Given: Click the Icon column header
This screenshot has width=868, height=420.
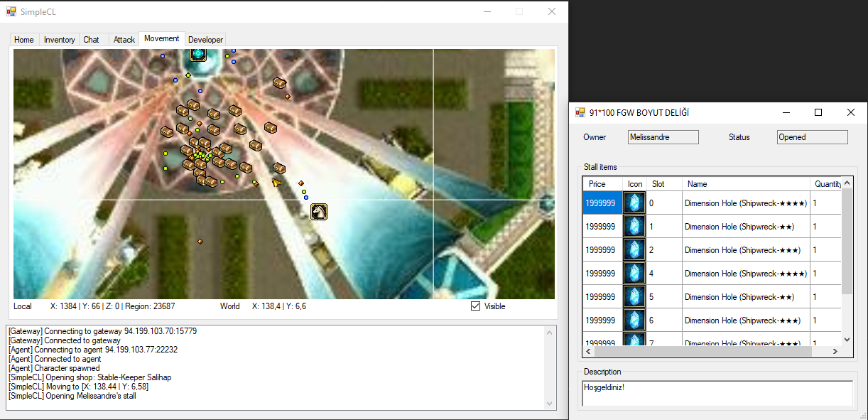Looking at the screenshot, I should (x=635, y=184).
